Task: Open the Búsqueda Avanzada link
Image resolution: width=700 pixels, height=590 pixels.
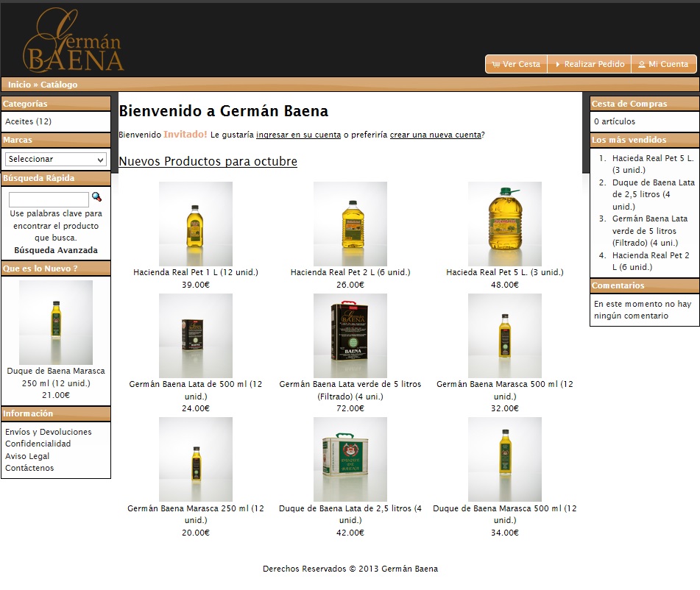Action: (x=56, y=250)
